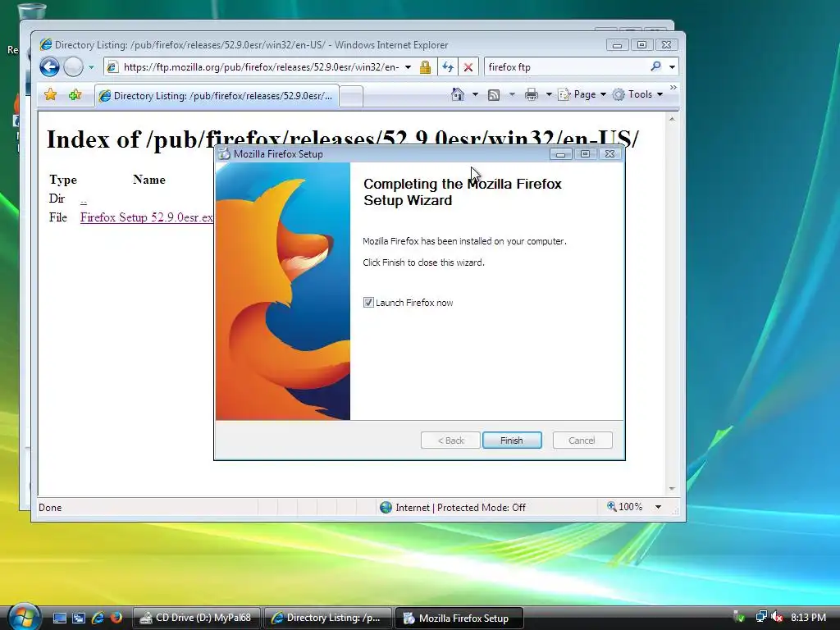Run search with the magnifier icon

point(655,66)
